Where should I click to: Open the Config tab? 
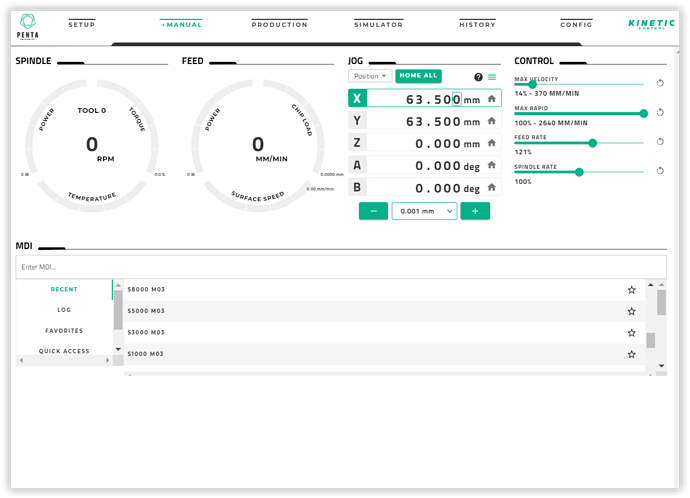(x=576, y=24)
